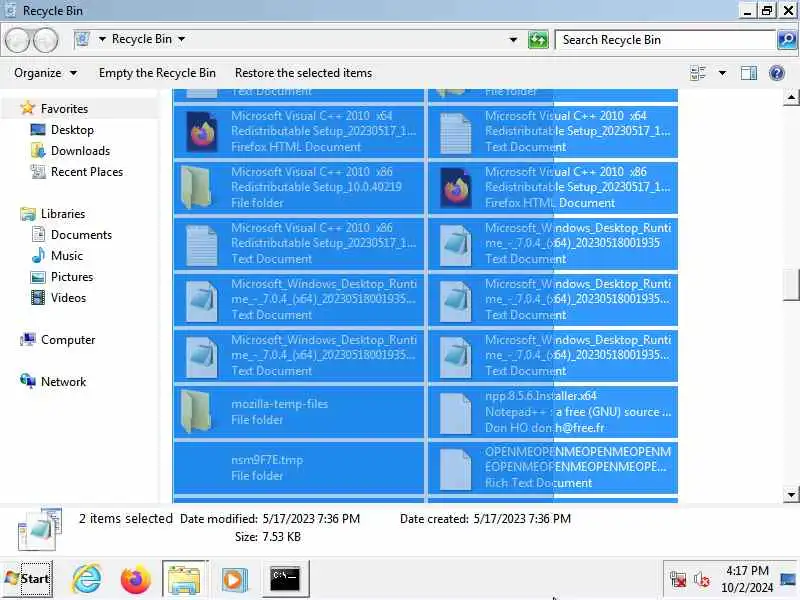Open the Pictures library

[72, 277]
